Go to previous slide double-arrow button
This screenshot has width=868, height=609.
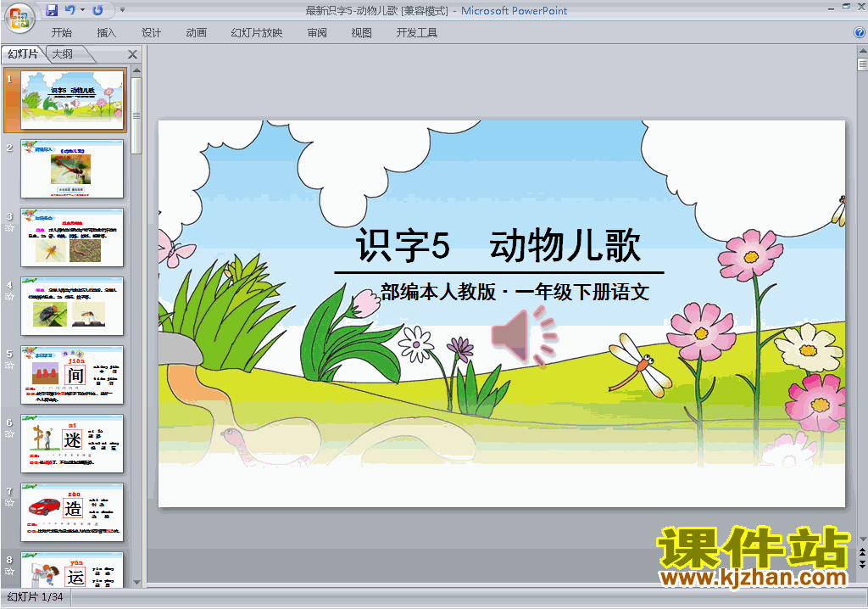point(862,552)
